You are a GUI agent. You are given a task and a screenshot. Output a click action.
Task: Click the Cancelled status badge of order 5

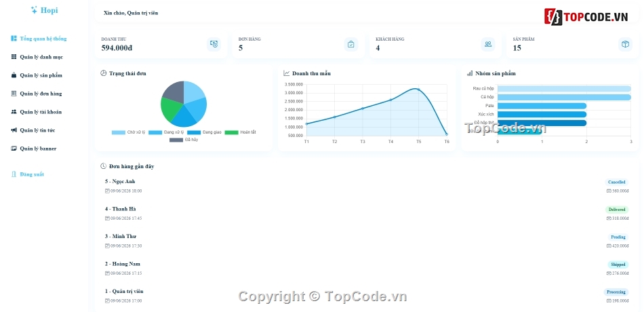pos(616,182)
